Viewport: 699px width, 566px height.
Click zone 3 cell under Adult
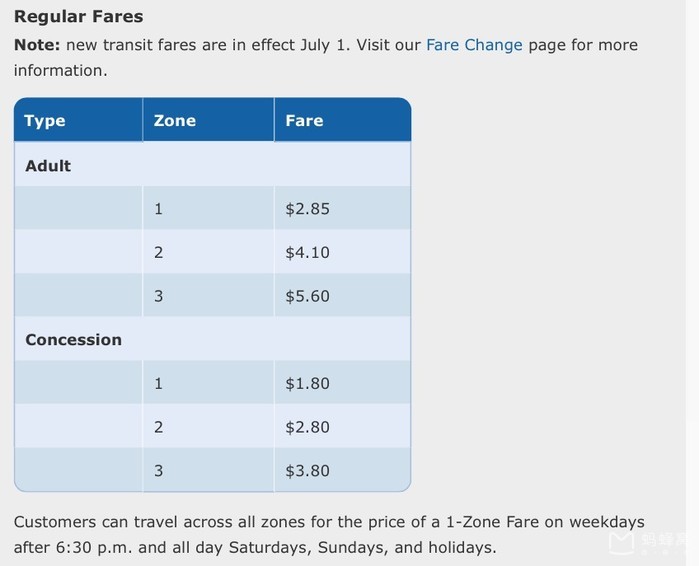(159, 296)
